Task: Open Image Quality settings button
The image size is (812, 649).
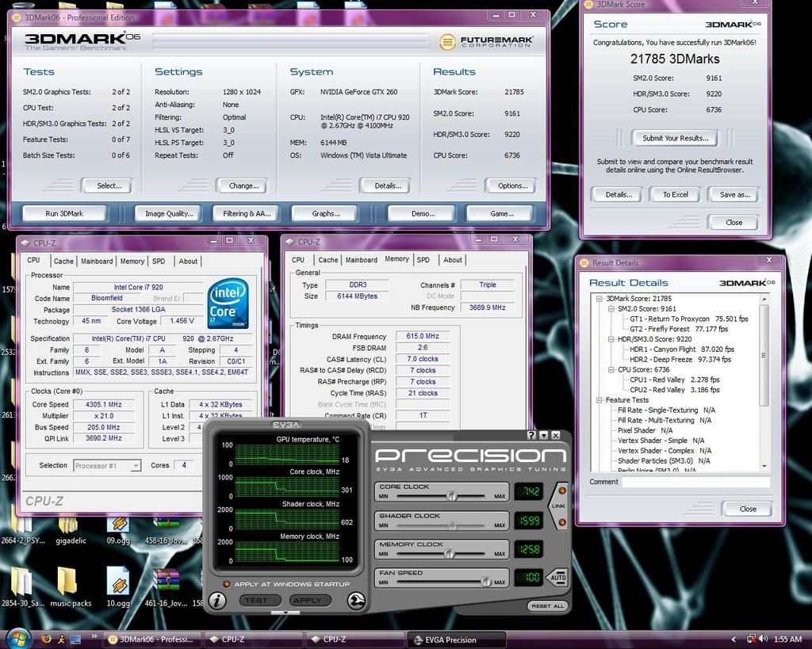Action: pos(169,213)
